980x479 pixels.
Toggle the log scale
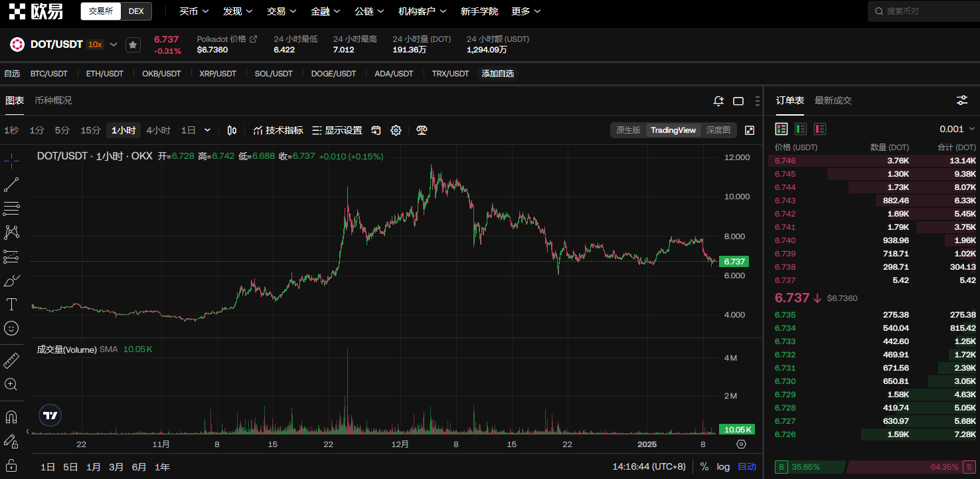pos(723,467)
